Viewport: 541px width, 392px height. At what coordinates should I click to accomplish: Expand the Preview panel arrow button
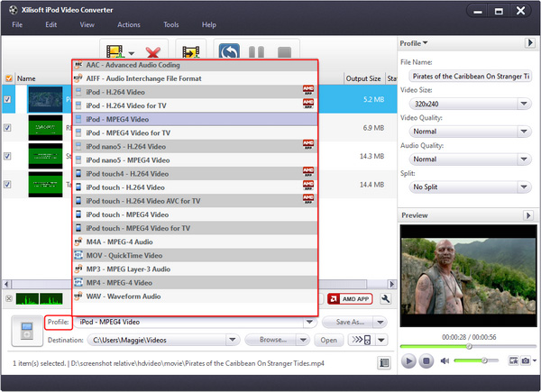(x=528, y=215)
